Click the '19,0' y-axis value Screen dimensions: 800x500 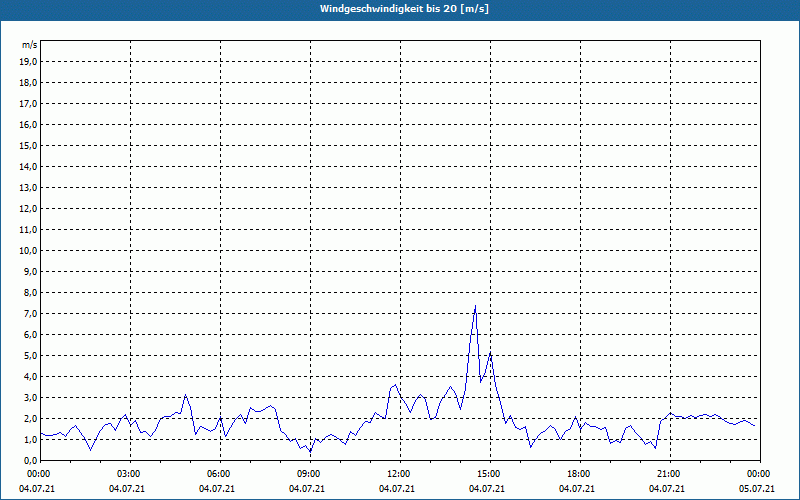tap(29, 62)
